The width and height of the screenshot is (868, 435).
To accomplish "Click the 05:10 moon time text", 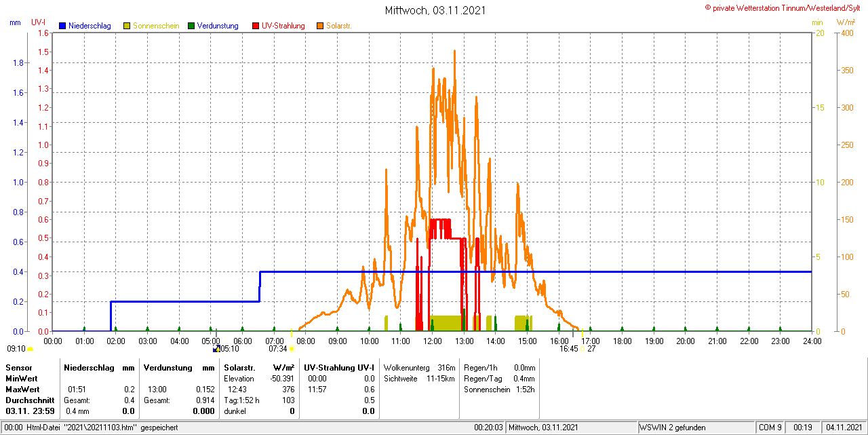I will tap(229, 349).
